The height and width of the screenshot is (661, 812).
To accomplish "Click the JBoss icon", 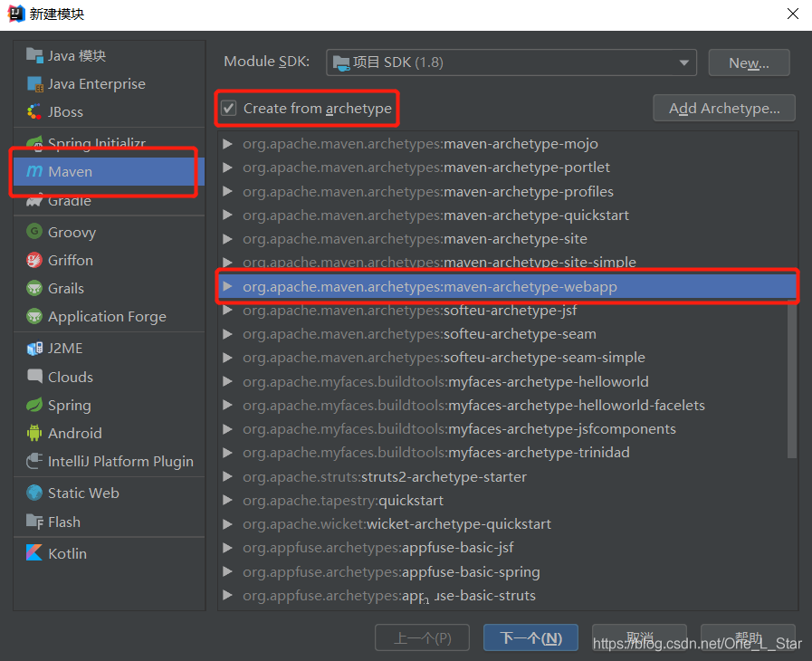I will [34, 112].
